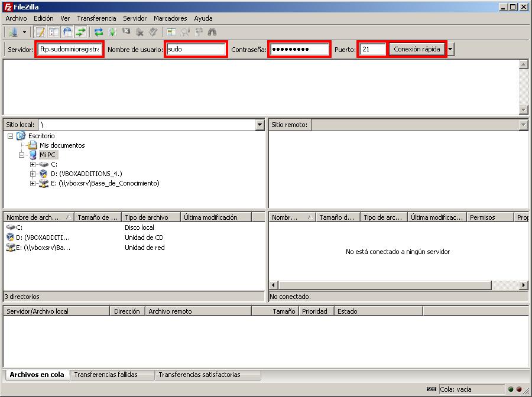Image resolution: width=532 pixels, height=397 pixels.
Task: Click the Servidor host input field
Action: [x=70, y=49]
